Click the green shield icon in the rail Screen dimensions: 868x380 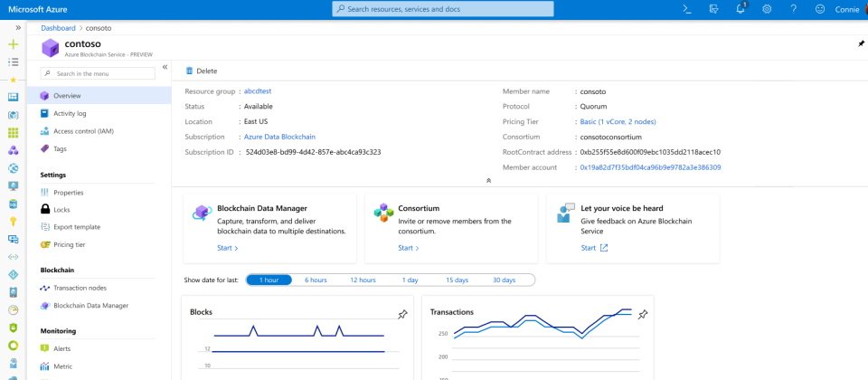click(x=14, y=328)
